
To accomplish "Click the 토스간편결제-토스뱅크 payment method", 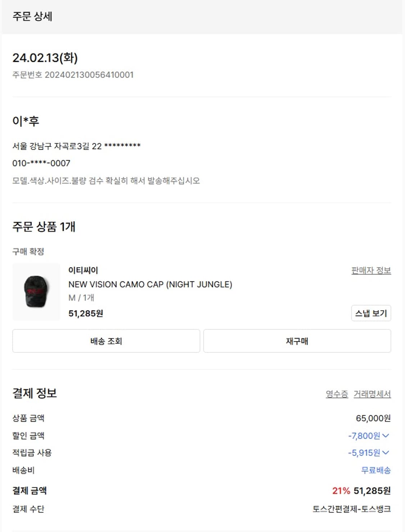I will click(x=351, y=509).
